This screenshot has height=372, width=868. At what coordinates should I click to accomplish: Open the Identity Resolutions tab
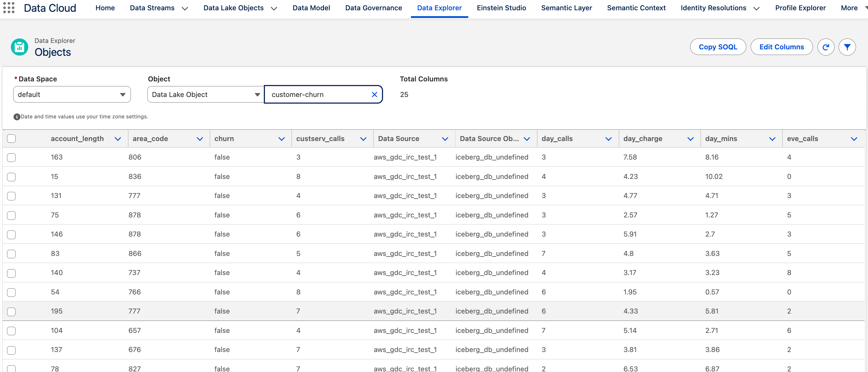pyautogui.click(x=713, y=8)
